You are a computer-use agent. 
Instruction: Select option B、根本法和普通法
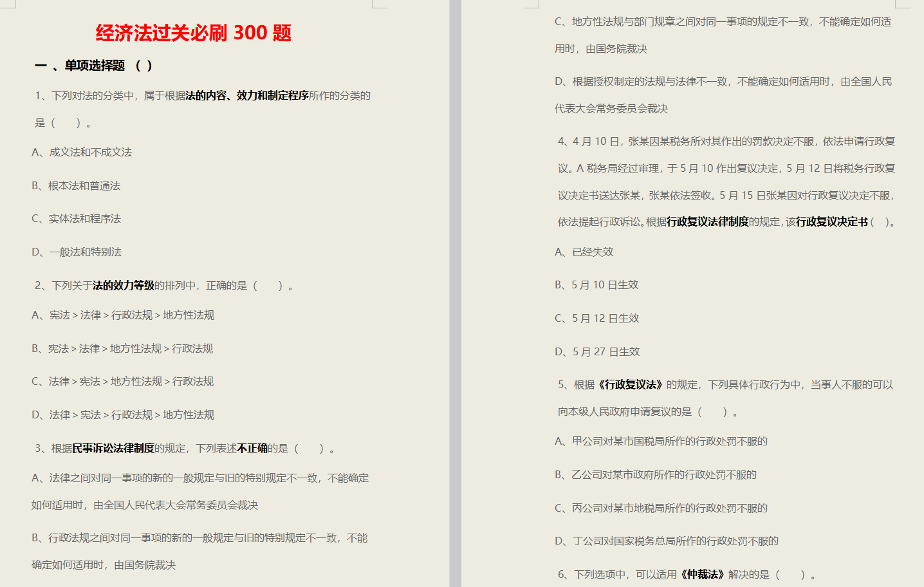tap(76, 186)
